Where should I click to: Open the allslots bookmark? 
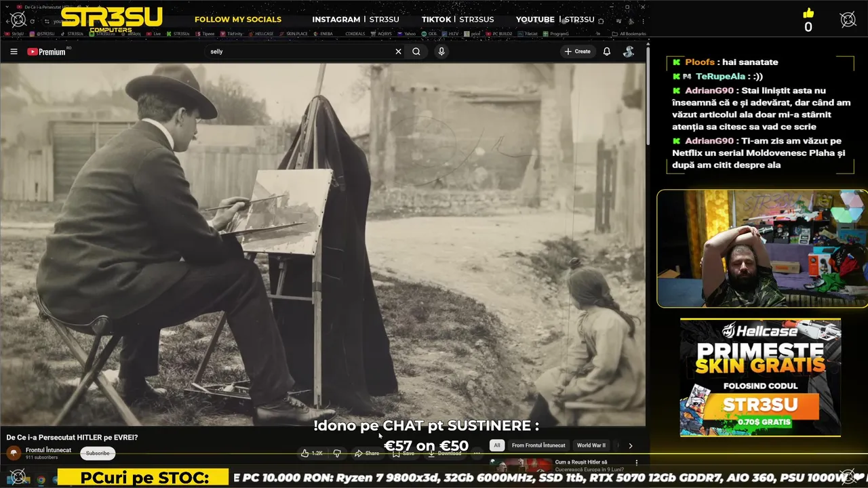click(131, 33)
